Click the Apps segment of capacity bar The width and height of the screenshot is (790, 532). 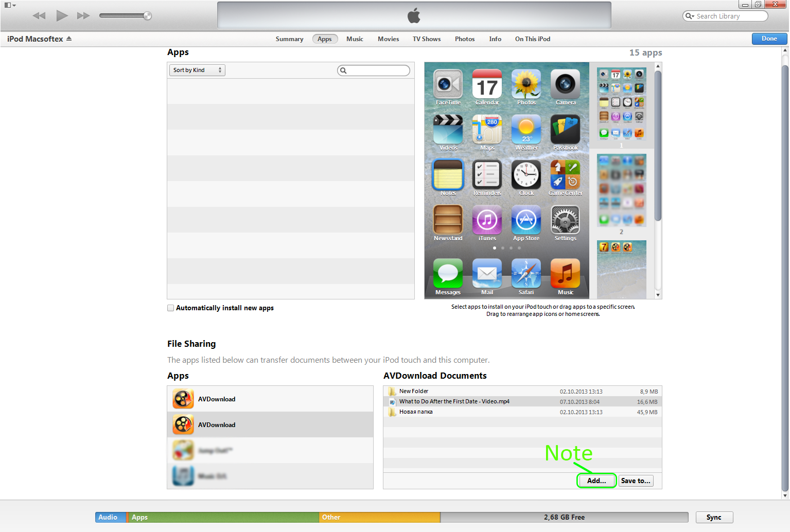(x=223, y=517)
